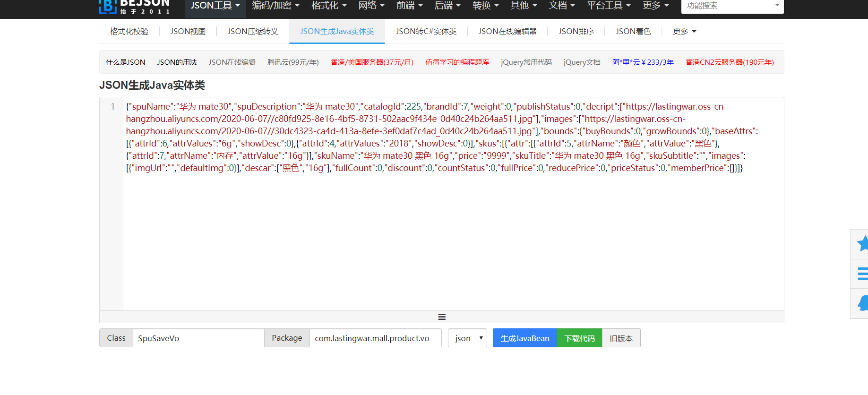Click the star favorite icon on right sidebar
The image size is (868, 395).
click(x=862, y=243)
